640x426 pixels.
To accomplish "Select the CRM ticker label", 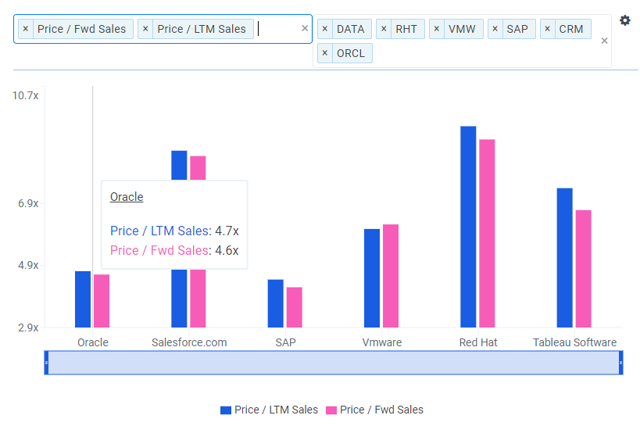I will click(x=571, y=29).
